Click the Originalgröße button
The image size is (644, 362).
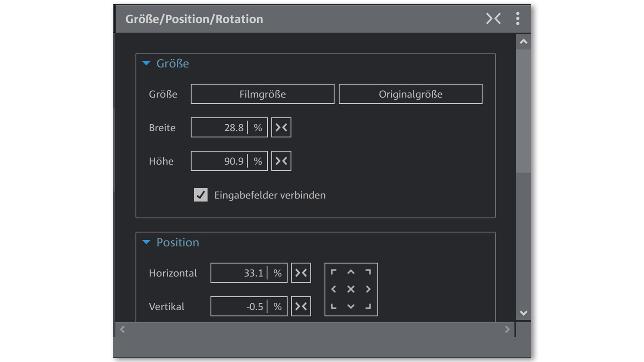pos(410,94)
